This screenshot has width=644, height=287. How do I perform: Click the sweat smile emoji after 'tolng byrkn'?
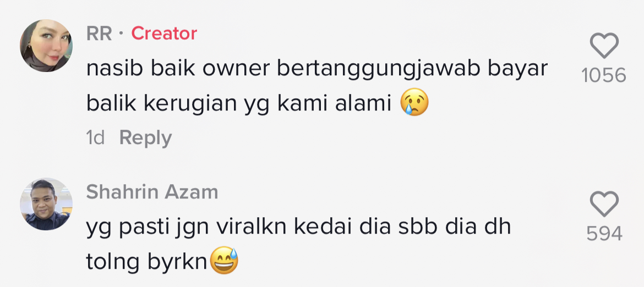(224, 261)
